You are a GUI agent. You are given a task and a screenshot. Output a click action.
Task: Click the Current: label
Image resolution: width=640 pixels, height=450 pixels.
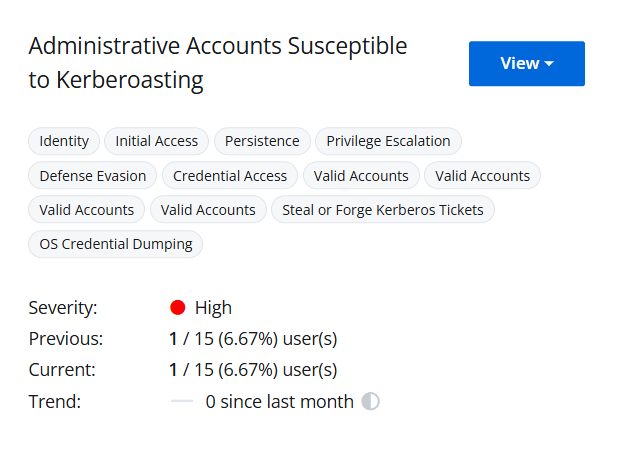click(x=62, y=370)
